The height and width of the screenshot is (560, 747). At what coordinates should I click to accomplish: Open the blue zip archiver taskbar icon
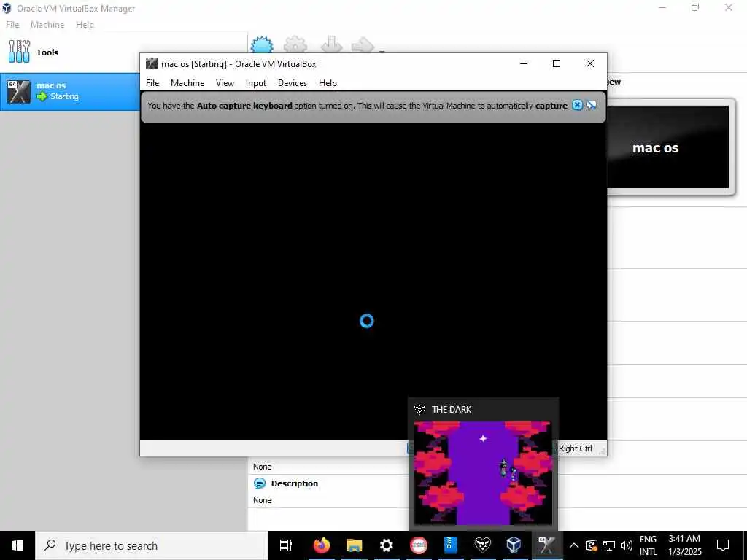[451, 545]
